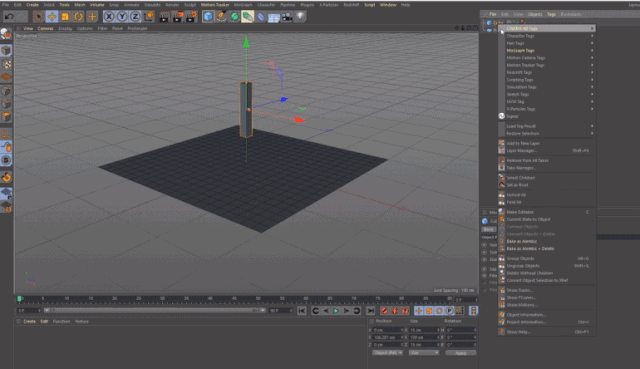This screenshot has width=640, height=369.
Task: Click the Render to Picture Viewer icon
Action: coord(178,16)
